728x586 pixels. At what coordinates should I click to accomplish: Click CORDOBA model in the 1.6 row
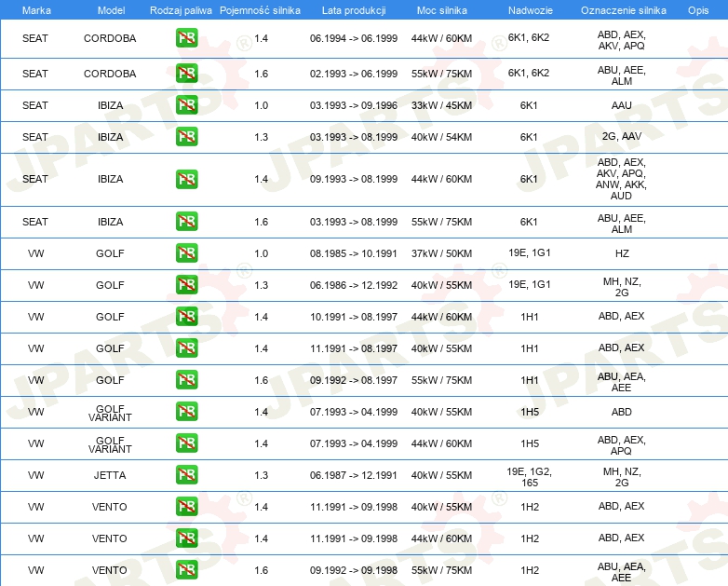[x=110, y=74]
